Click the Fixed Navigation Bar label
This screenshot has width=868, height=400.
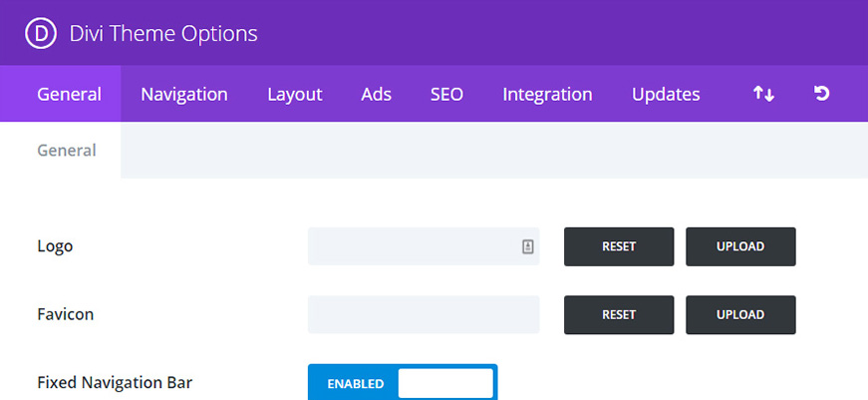[115, 382]
